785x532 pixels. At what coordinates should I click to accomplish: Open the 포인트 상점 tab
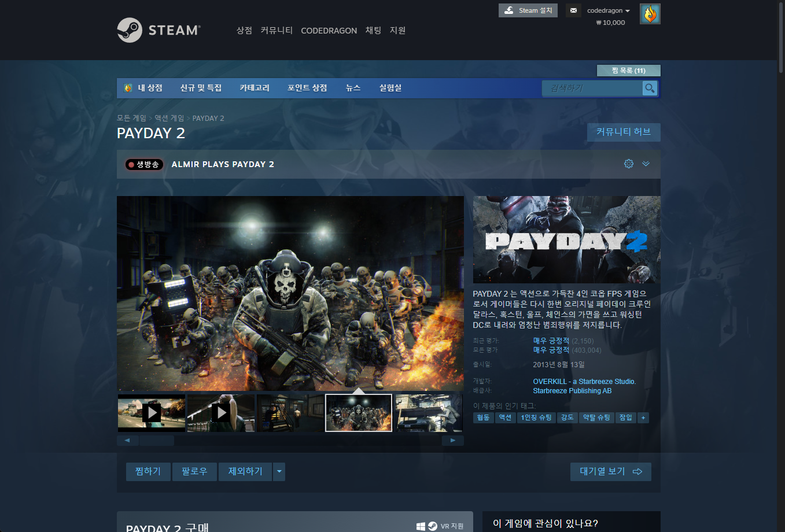[x=307, y=88]
